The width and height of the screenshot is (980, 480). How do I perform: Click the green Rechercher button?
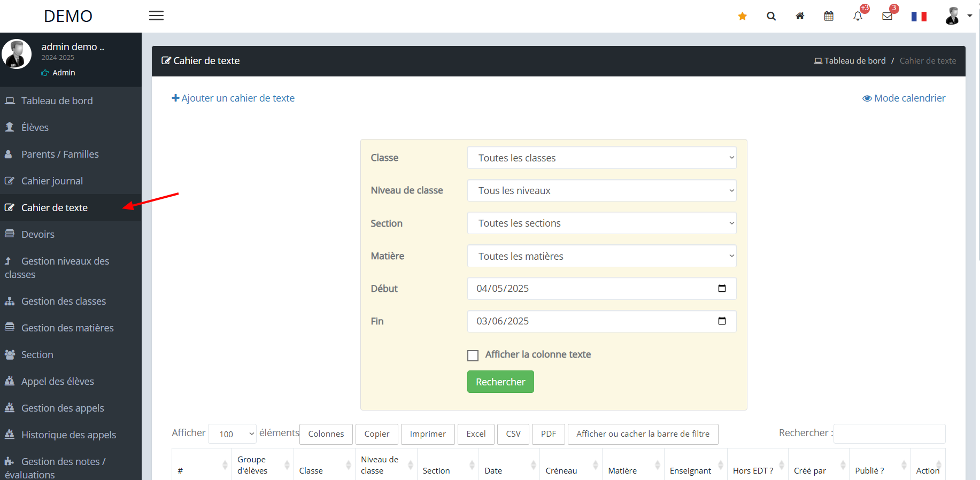coord(500,382)
